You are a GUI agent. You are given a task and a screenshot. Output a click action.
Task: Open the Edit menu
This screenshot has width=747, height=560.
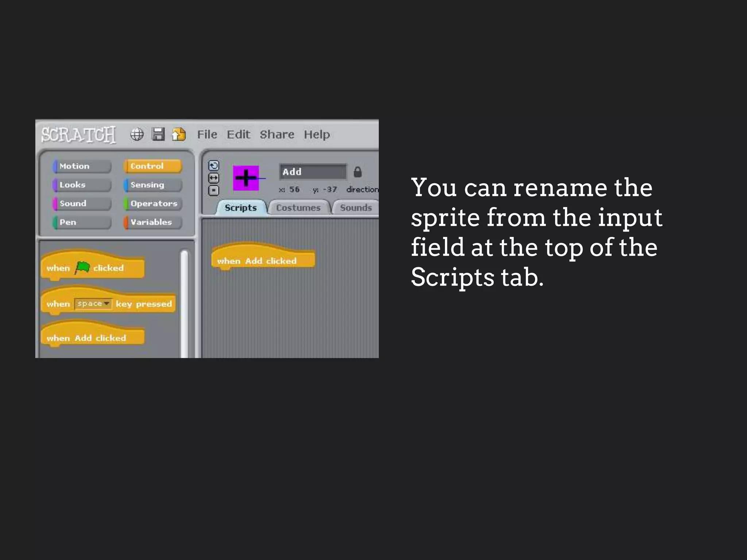(239, 135)
